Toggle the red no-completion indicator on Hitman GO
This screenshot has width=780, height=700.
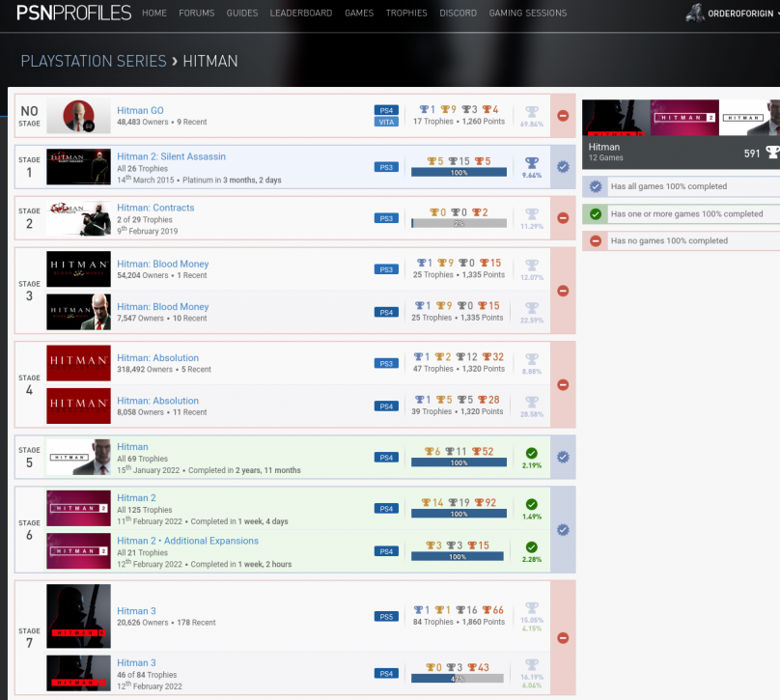pos(563,115)
